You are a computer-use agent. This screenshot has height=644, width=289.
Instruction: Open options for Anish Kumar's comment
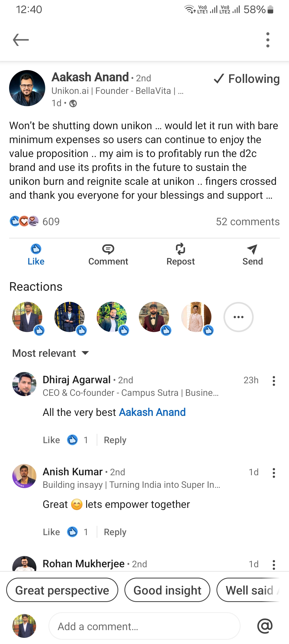click(273, 473)
